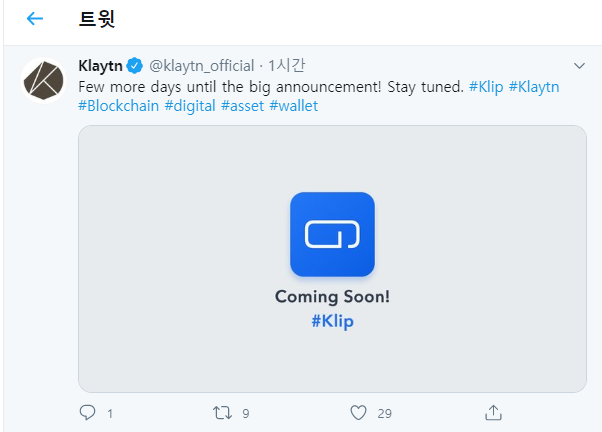Click the Klaytn display name

pyautogui.click(x=101, y=66)
